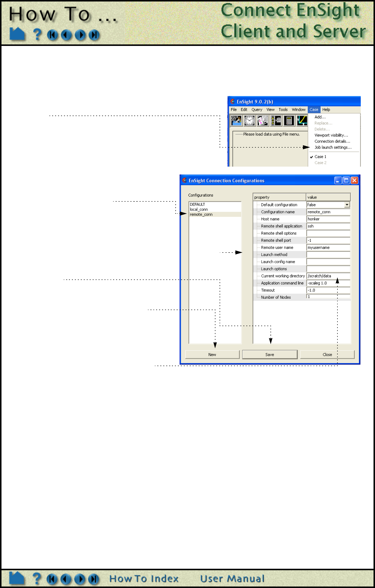Follow the User Manual link
The image size is (375, 588).
[x=232, y=579]
